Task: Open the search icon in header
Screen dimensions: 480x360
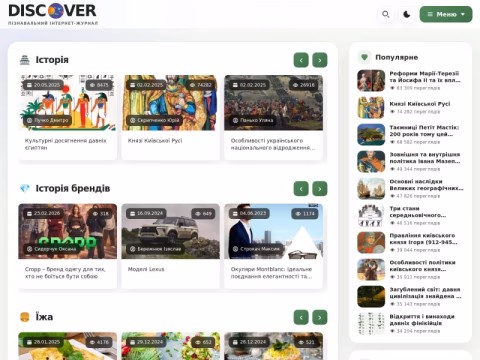Action: [386, 14]
